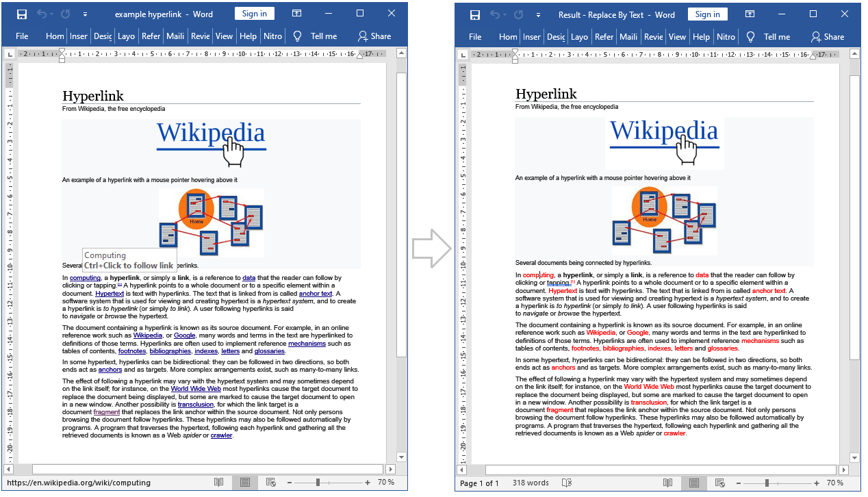Click scroll-down arrow in right window
The image size is (868, 497).
point(854,458)
